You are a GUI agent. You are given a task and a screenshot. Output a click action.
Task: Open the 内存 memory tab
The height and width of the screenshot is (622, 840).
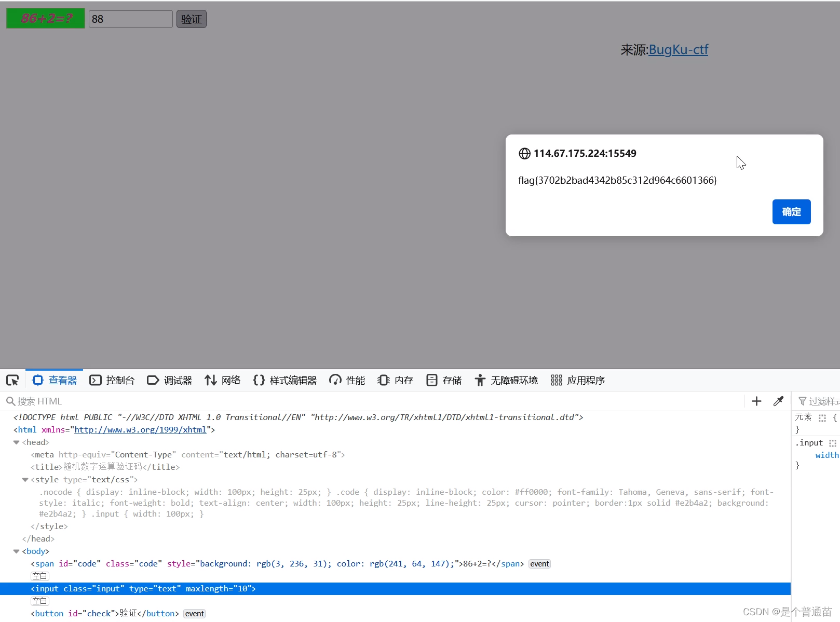point(396,381)
